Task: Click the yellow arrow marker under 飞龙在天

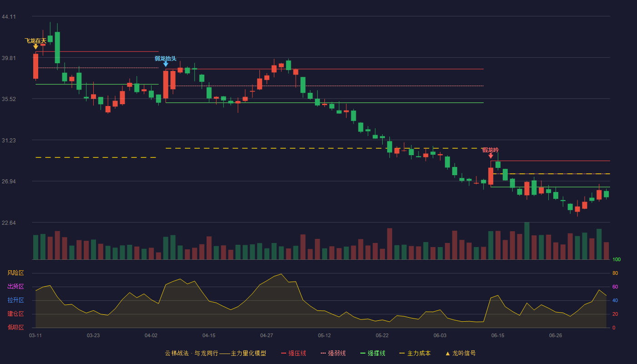Action: point(35,46)
